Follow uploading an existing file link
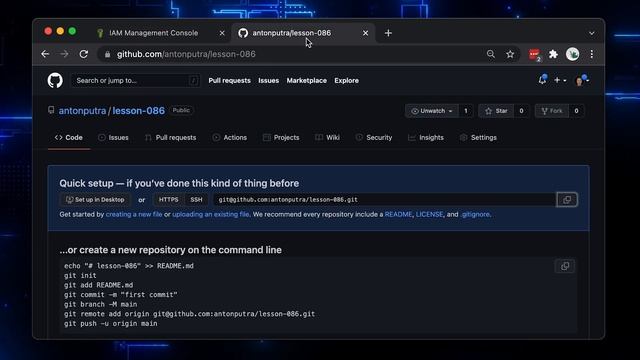640x360 pixels. 211,214
